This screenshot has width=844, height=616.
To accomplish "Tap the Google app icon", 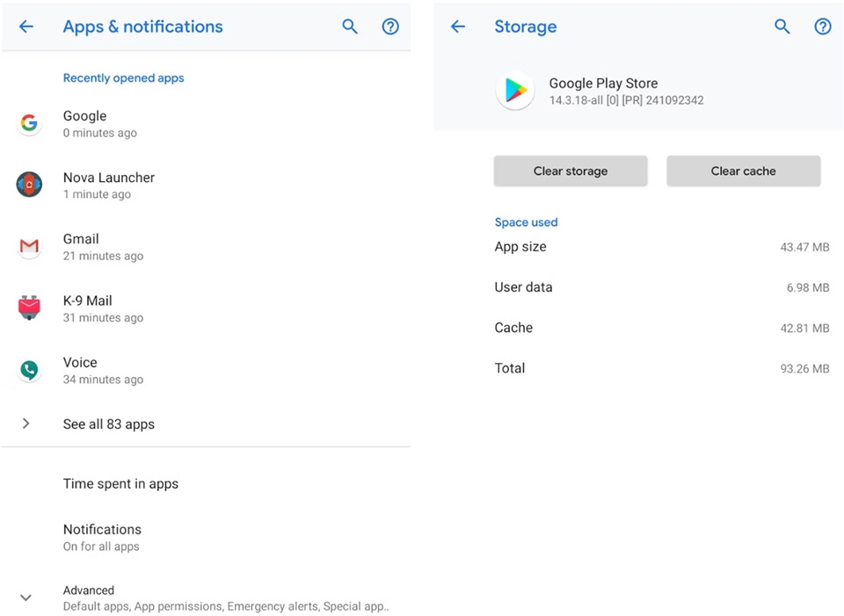I will point(29,123).
